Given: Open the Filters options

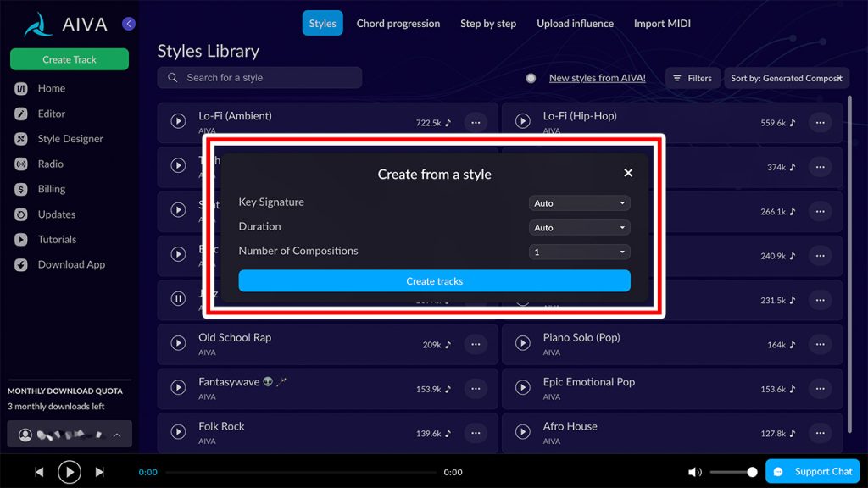Looking at the screenshot, I should [x=693, y=78].
